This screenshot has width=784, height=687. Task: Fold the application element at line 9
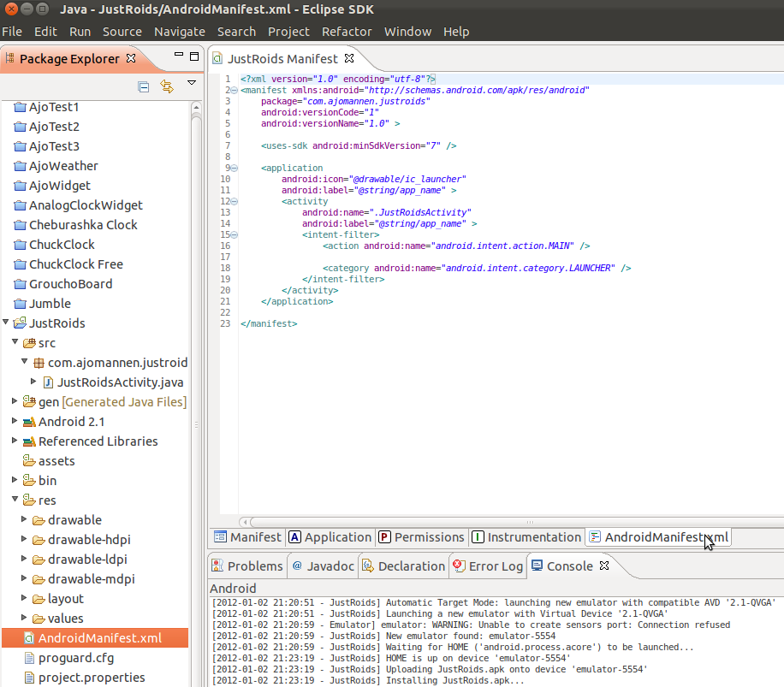pos(234,169)
